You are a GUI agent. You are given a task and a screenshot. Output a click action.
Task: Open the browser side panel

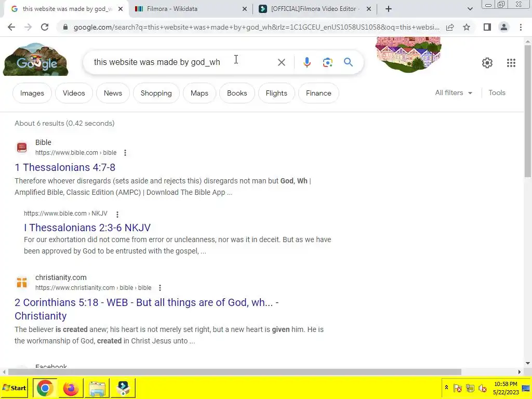point(487,27)
